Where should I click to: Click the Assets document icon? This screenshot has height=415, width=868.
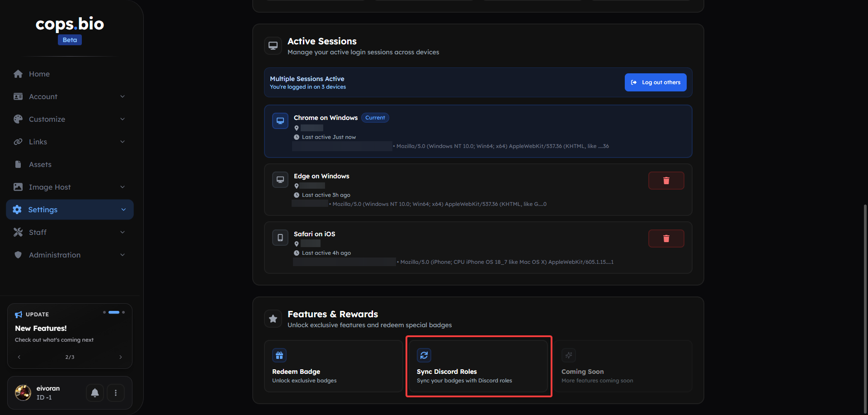(x=18, y=164)
